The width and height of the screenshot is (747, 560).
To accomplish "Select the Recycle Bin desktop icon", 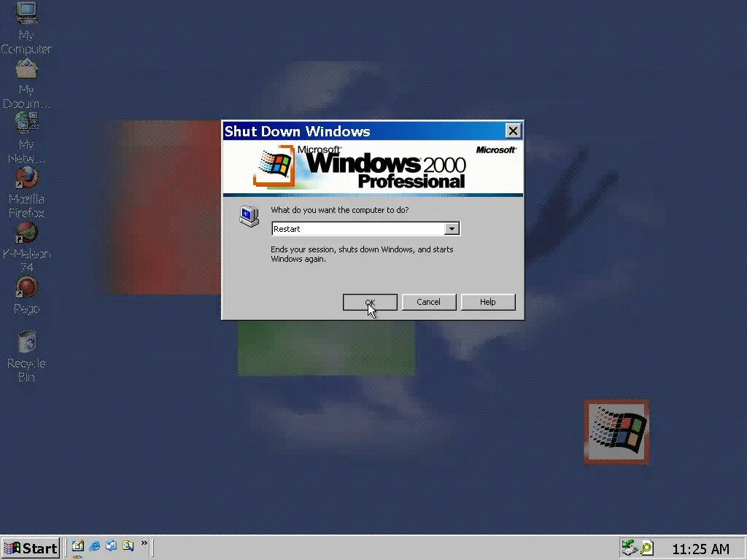I will 26,356.
